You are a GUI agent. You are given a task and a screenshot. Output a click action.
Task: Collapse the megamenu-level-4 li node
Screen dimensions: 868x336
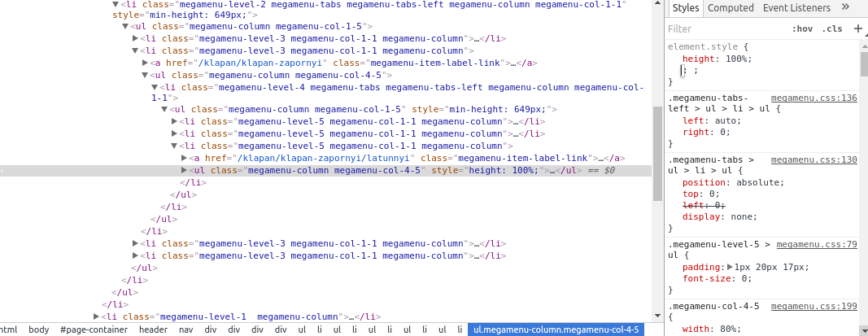[x=155, y=88]
